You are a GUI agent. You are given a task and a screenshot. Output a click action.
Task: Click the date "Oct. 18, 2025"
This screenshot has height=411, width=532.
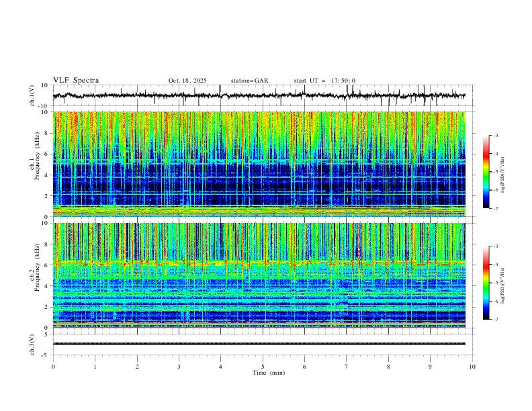click(187, 81)
